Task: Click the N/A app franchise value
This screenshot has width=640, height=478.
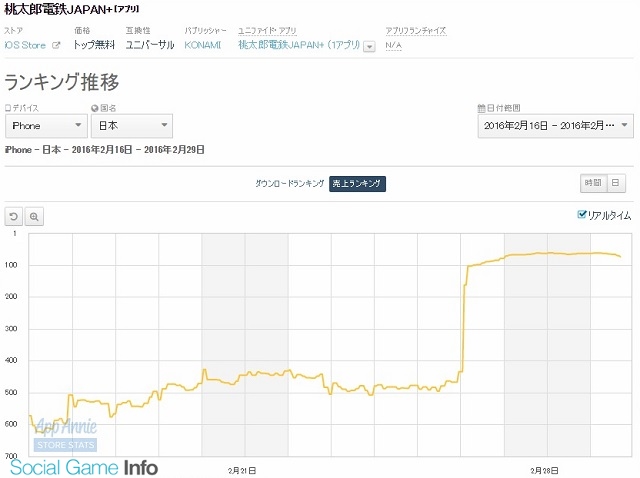Action: pyautogui.click(x=393, y=45)
